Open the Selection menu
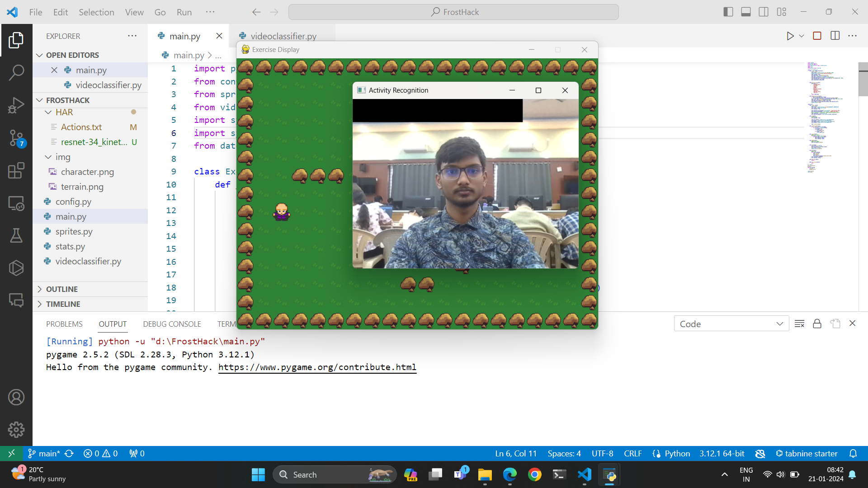 click(96, 12)
